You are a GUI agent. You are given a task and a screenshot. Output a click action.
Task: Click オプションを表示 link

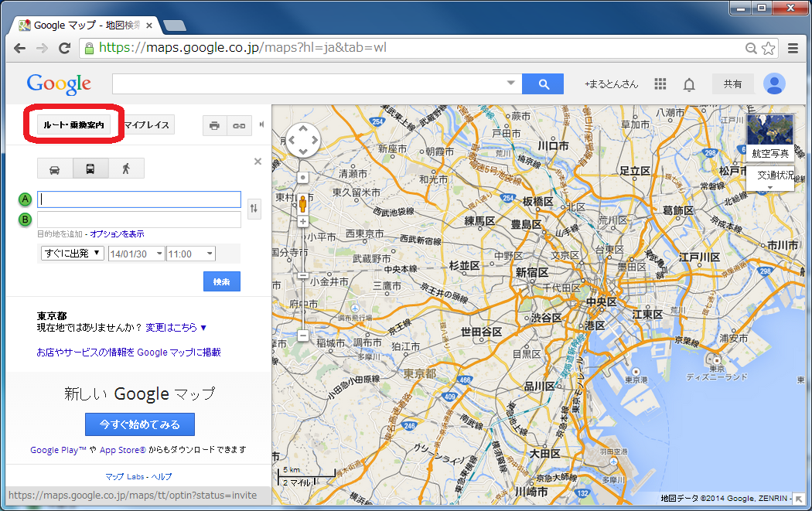tap(117, 234)
